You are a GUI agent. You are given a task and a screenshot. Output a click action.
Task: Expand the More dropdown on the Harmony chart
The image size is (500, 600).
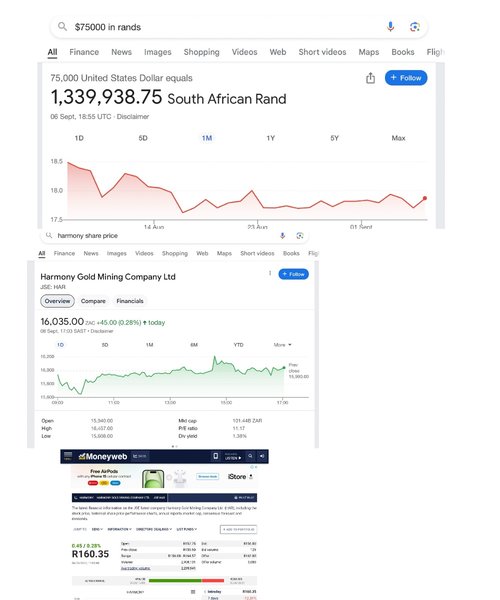pyautogui.click(x=282, y=345)
